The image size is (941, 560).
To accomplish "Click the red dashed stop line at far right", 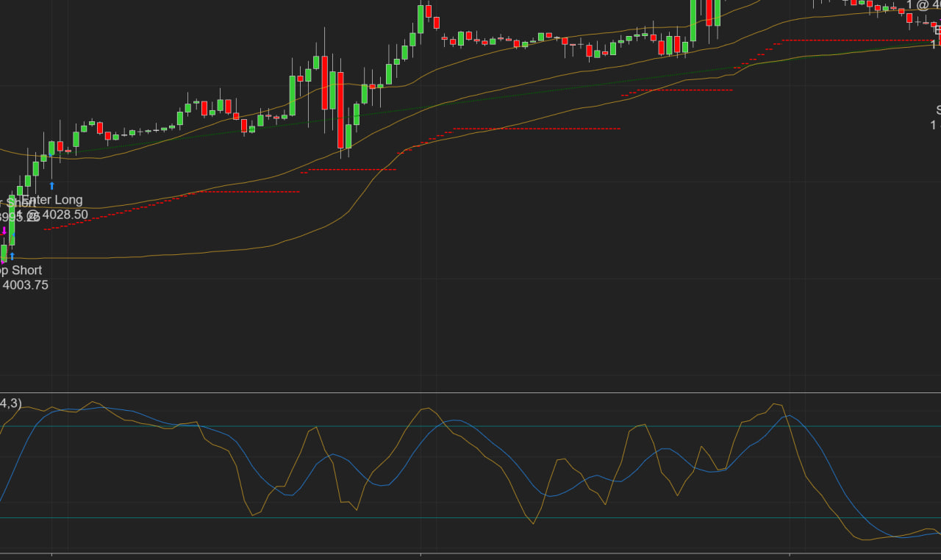I will click(853, 40).
